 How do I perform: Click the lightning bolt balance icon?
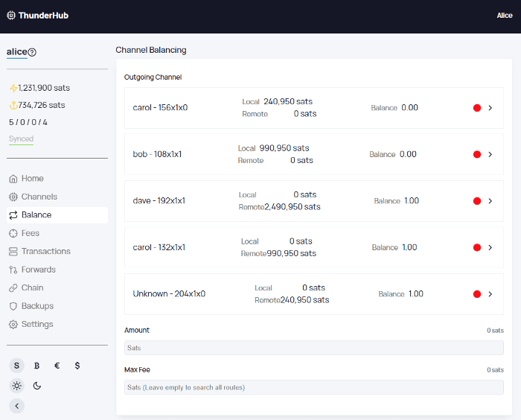(x=13, y=88)
